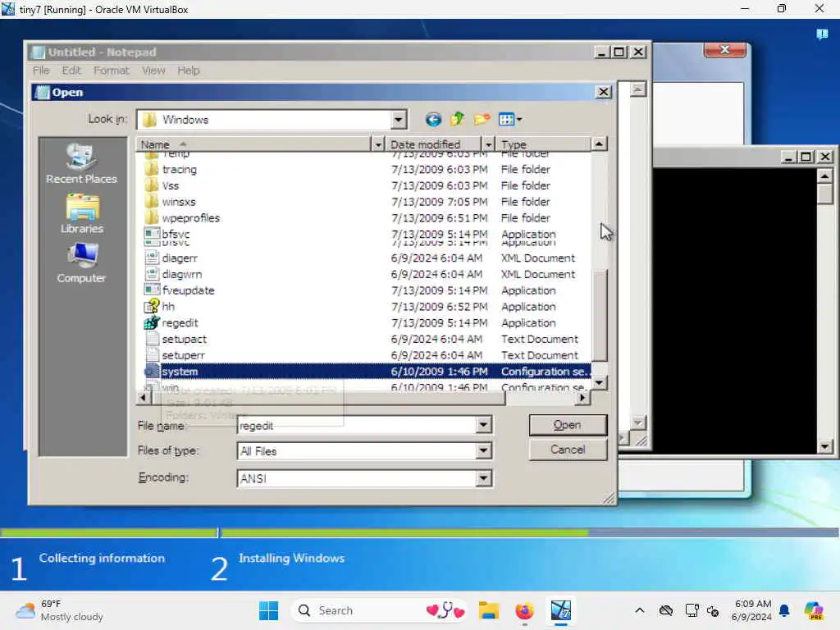
Task: Open the Windows Start button on taskbar
Action: tap(268, 610)
